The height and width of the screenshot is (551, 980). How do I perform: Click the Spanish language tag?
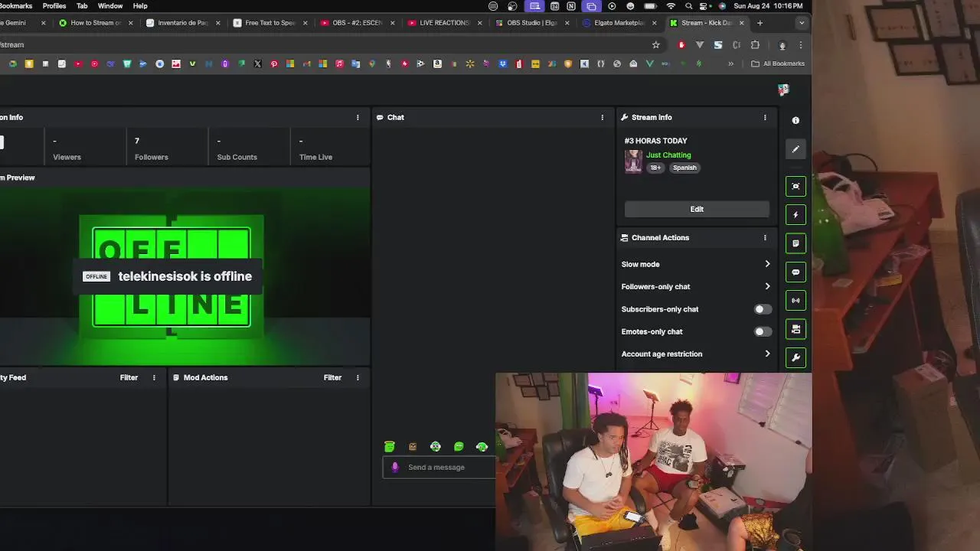point(684,168)
